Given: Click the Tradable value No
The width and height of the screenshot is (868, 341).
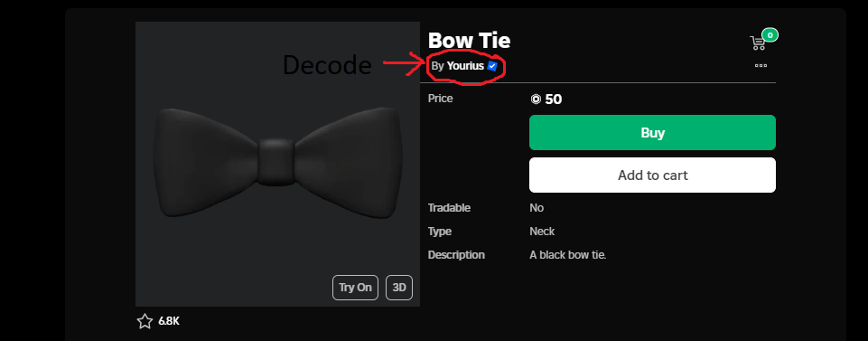Looking at the screenshot, I should point(537,208).
